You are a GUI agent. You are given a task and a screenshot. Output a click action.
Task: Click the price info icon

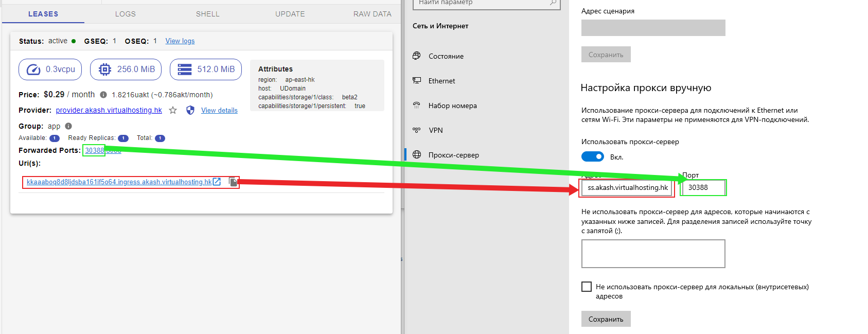pos(103,95)
